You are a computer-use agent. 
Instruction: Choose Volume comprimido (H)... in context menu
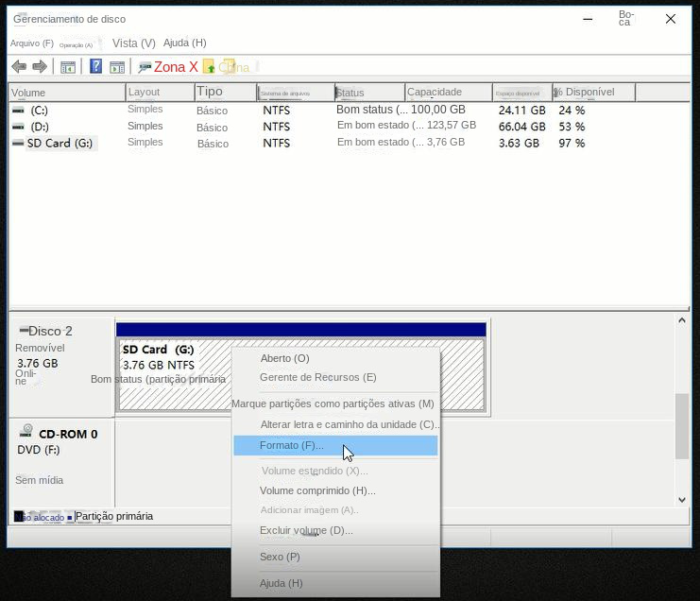click(x=317, y=490)
